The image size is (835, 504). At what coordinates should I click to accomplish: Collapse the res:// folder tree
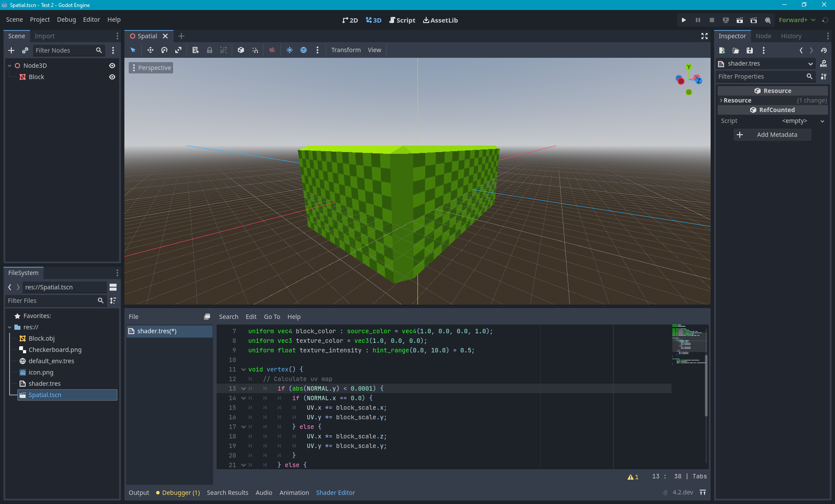coord(10,327)
